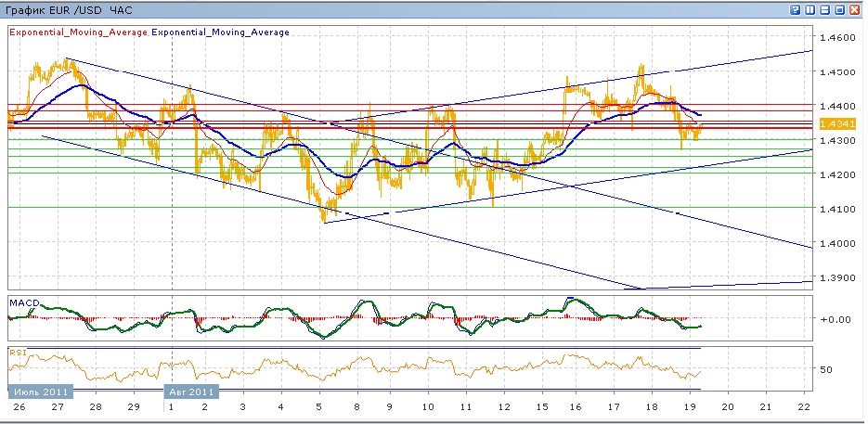The width and height of the screenshot is (868, 424).
Task: Click the red Exponential_Moving_Average legend label
Action: [x=77, y=32]
